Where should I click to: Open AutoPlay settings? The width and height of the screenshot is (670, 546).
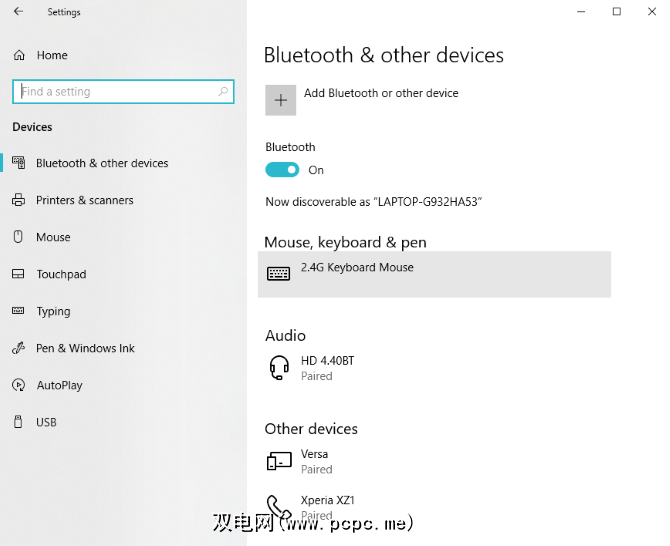[x=59, y=385]
